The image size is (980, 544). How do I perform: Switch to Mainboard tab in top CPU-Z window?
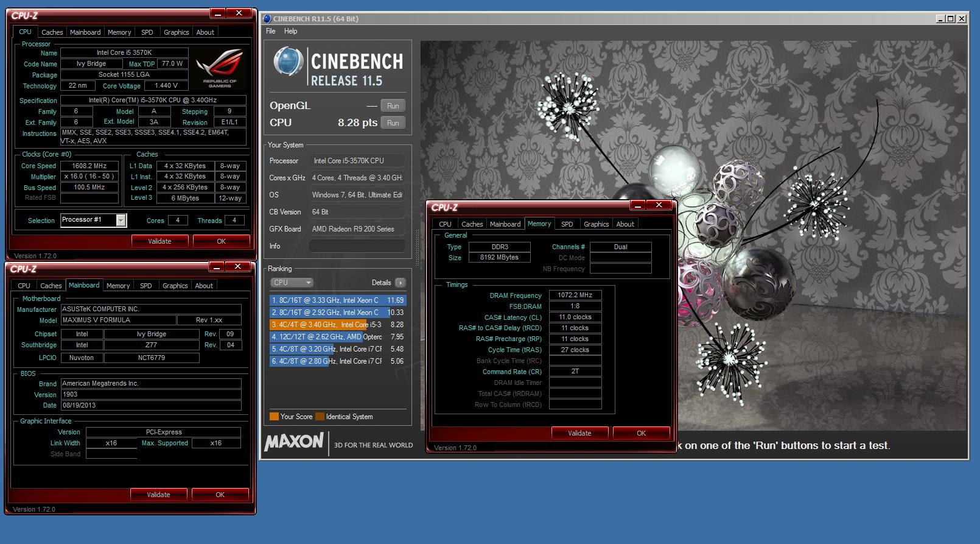click(x=85, y=32)
